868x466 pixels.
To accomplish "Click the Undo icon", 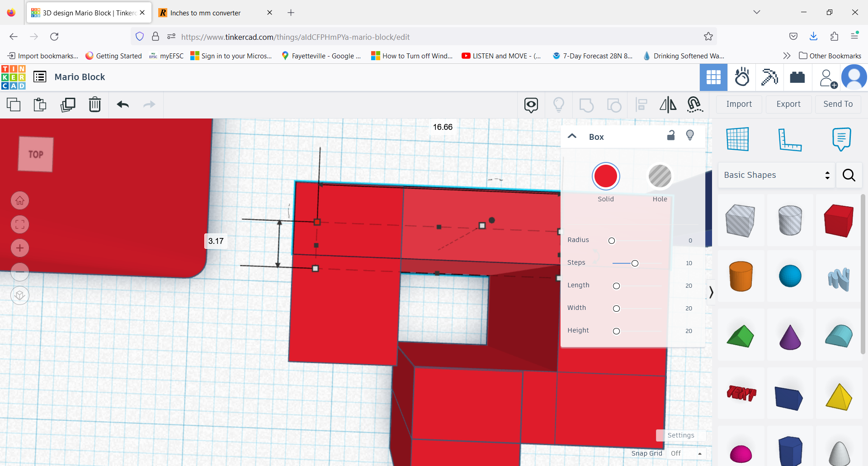I will (123, 105).
